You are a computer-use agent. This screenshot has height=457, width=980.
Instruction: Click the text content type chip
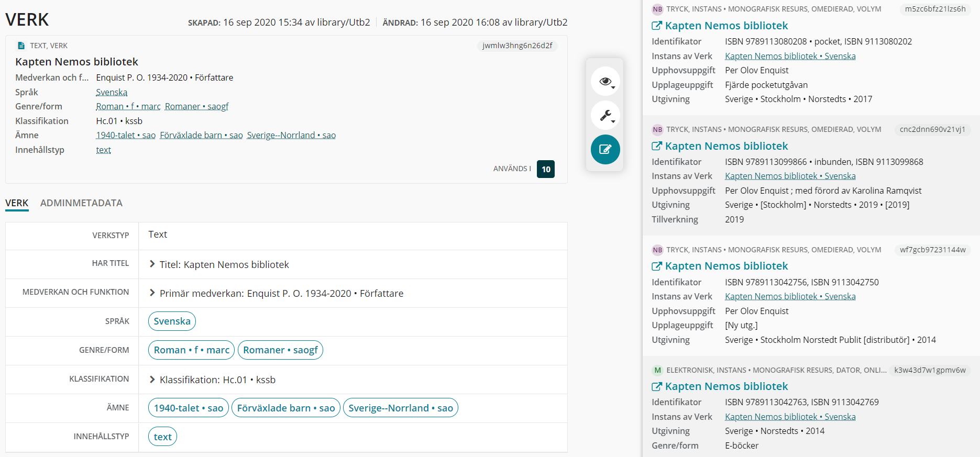(x=162, y=437)
